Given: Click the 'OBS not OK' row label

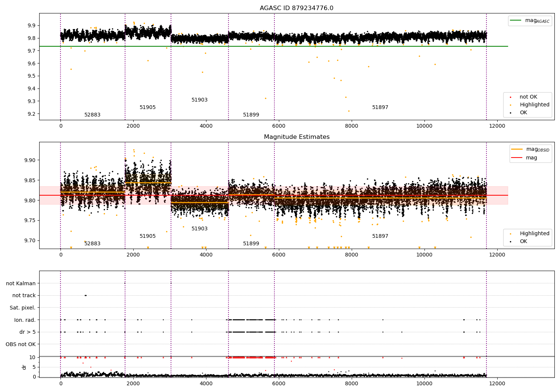Looking at the screenshot, I should pos(21,344).
